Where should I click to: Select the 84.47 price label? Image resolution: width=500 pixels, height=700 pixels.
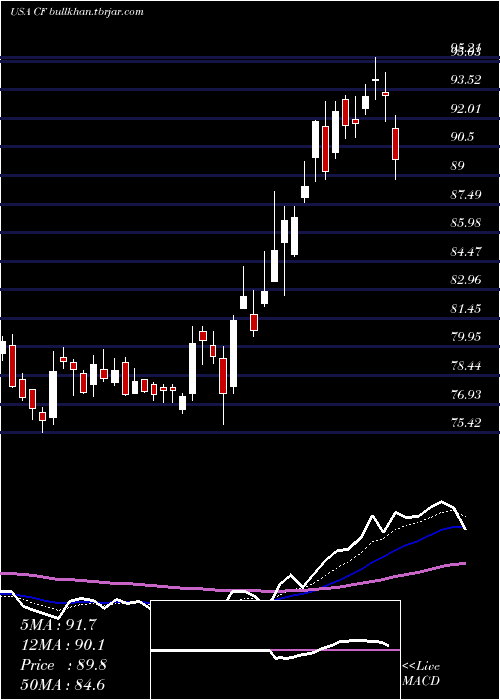click(x=466, y=251)
